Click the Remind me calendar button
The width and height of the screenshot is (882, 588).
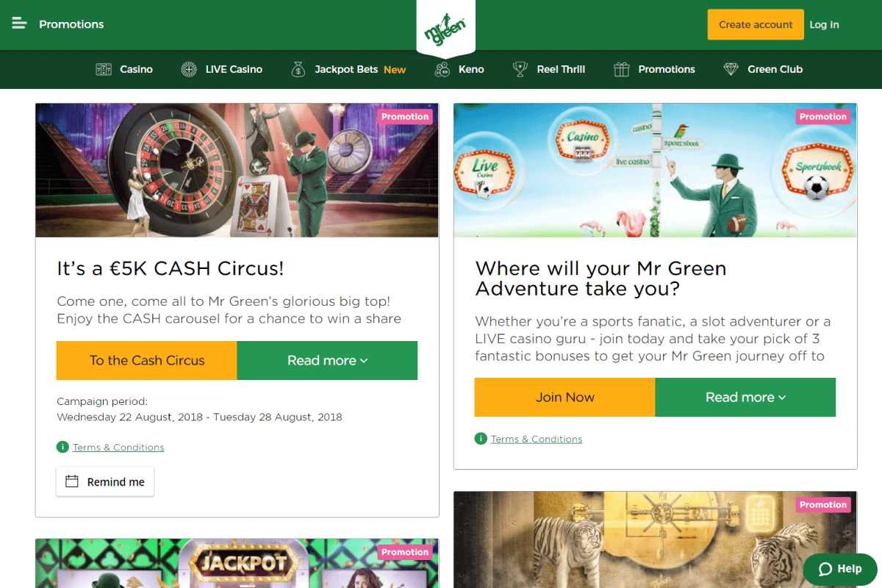click(x=105, y=482)
